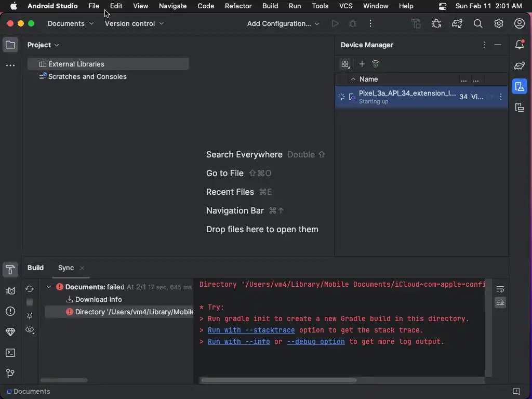Screen dimensions: 532x399
Task: Toggle the build view eye filter
Action: click(30, 330)
